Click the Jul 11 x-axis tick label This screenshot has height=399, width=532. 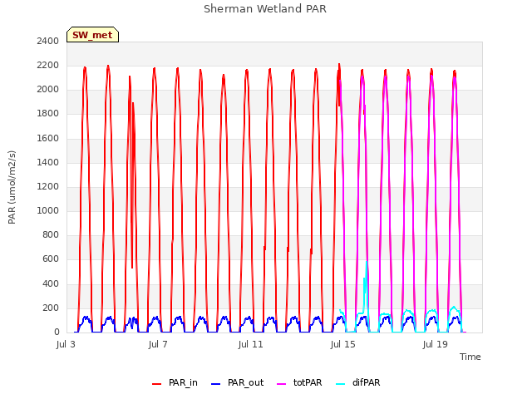coord(250,344)
